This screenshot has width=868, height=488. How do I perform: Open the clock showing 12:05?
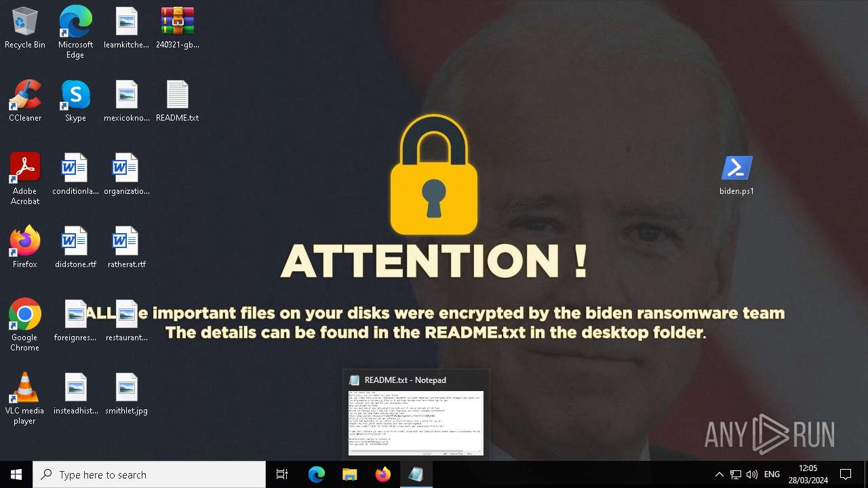click(x=808, y=474)
